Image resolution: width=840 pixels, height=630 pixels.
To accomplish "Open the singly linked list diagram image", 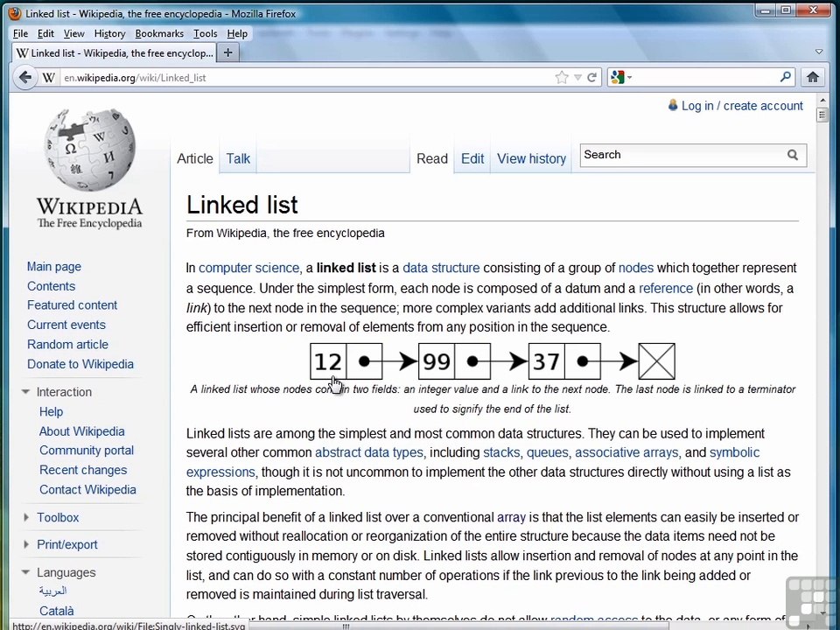I will pyautogui.click(x=493, y=361).
